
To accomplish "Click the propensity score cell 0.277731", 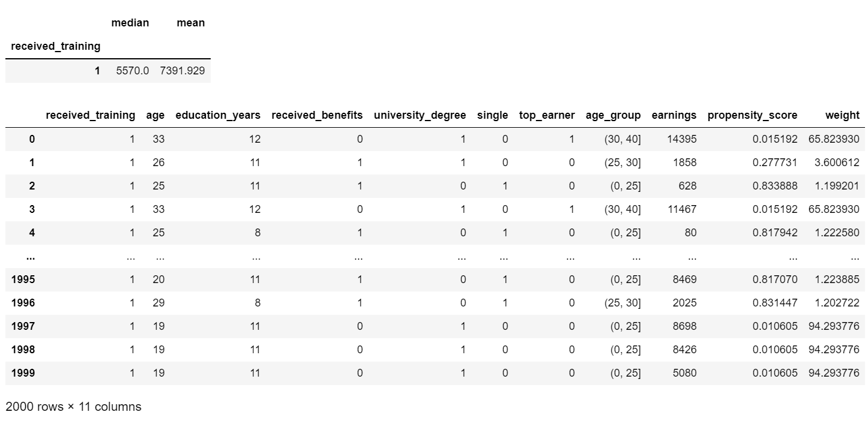I will coord(775,163).
